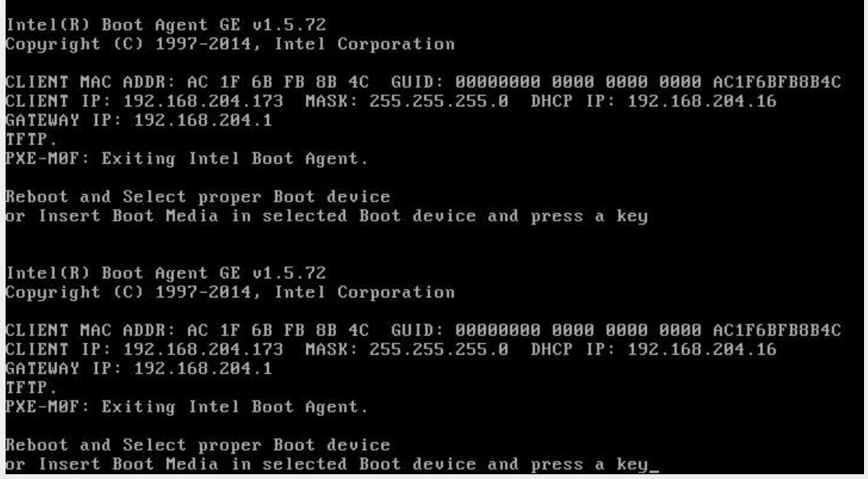Click the second Copyright 1997-2014 line

coord(230,292)
